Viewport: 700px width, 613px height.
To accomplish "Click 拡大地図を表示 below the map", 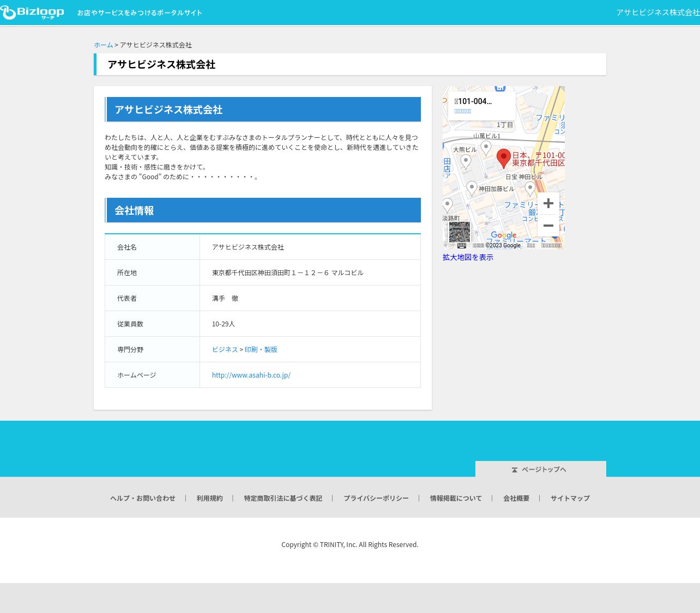I will [x=468, y=257].
